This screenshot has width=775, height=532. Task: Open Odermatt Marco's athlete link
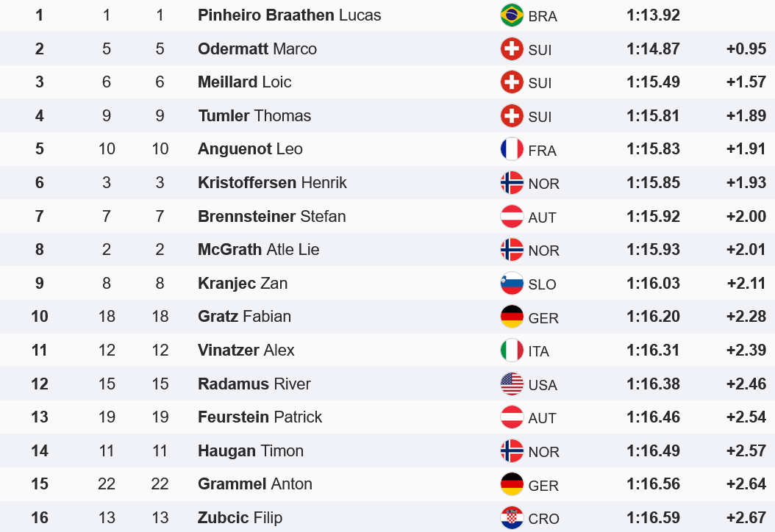(257, 49)
